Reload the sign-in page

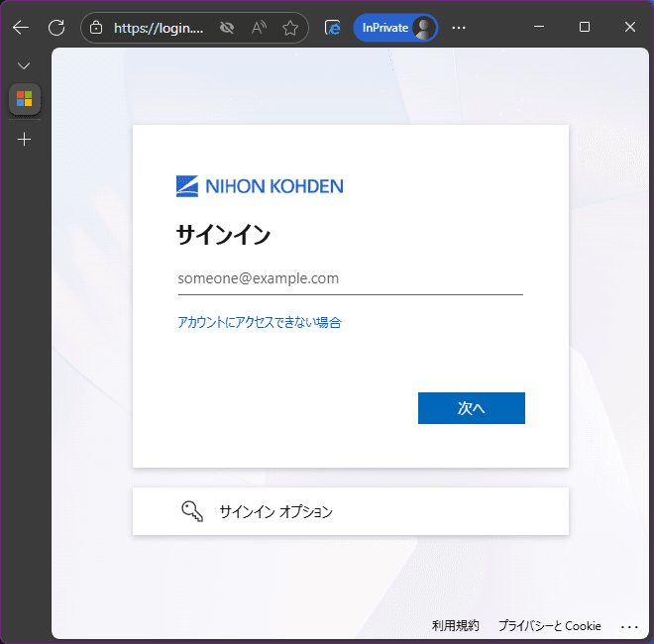(x=56, y=28)
